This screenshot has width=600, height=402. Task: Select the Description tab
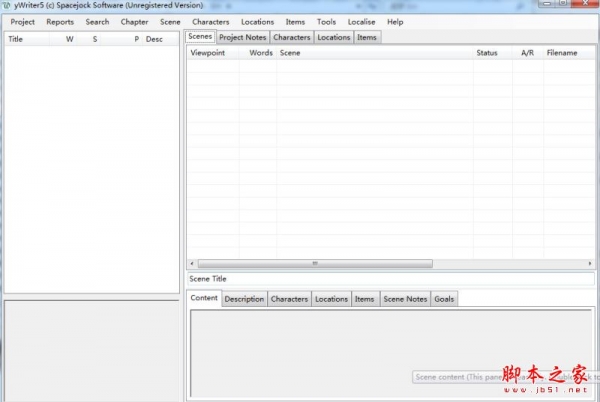244,299
